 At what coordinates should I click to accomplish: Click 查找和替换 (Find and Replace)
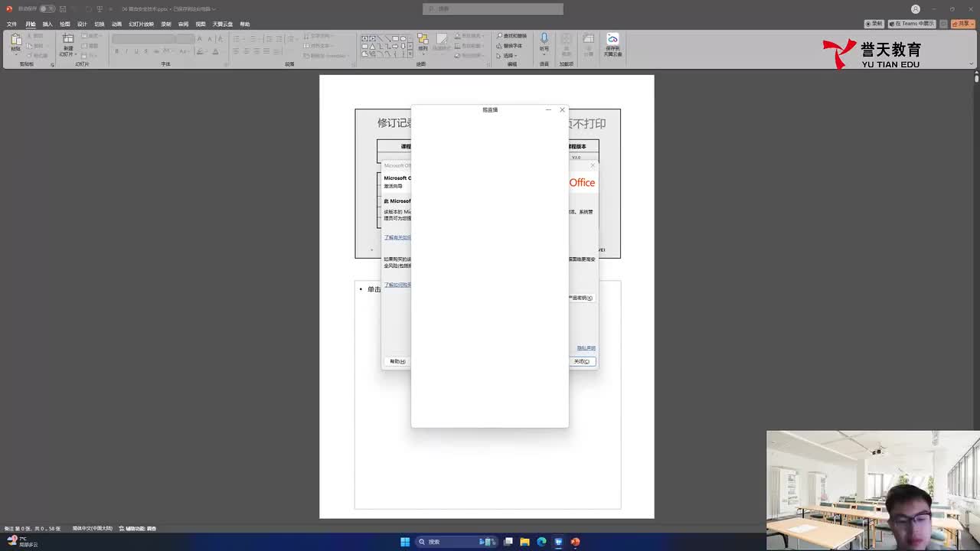tap(512, 36)
